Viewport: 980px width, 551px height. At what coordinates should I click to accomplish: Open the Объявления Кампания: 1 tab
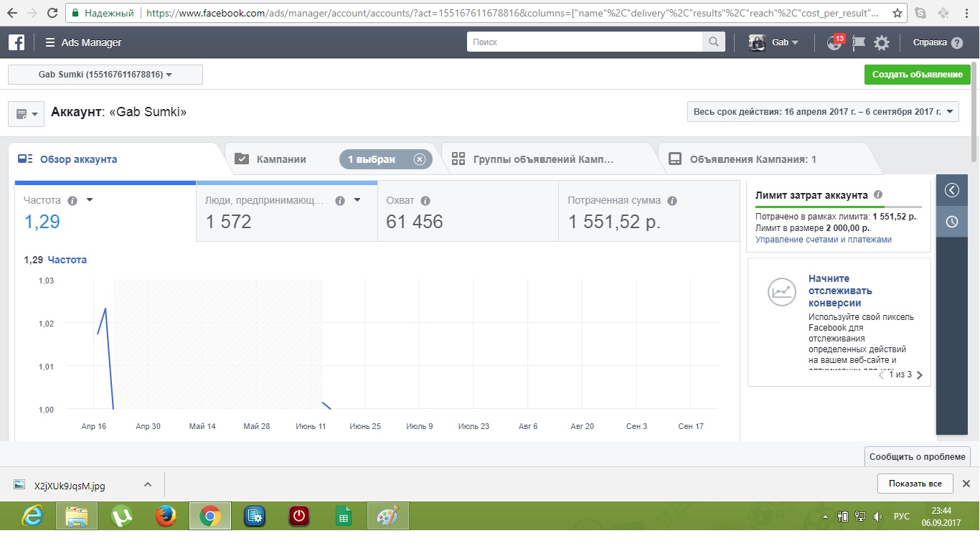coord(753,159)
